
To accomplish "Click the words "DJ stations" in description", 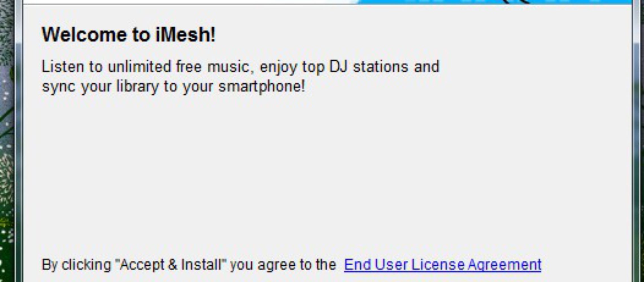I will 369,67.
